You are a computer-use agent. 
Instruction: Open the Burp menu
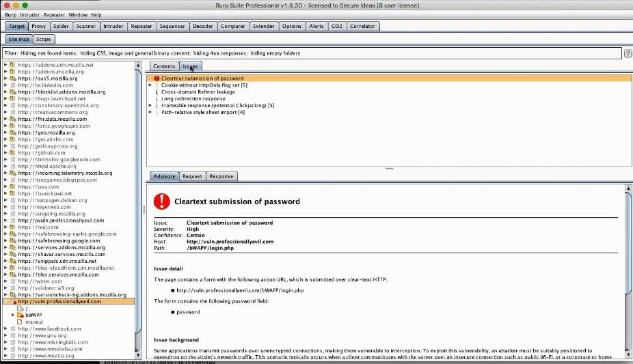pos(10,15)
